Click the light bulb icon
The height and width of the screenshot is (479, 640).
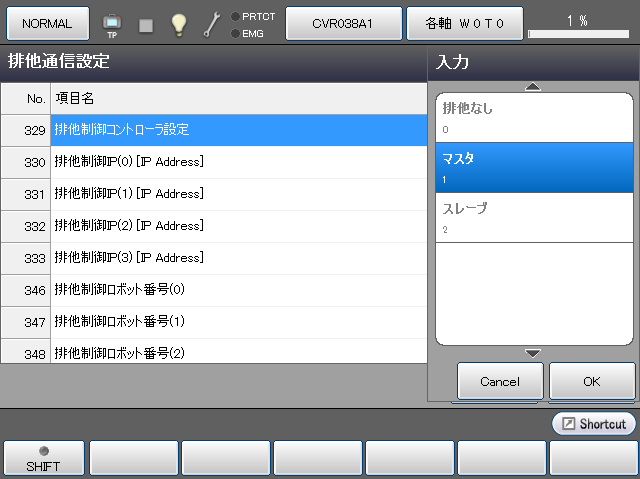coord(178,24)
